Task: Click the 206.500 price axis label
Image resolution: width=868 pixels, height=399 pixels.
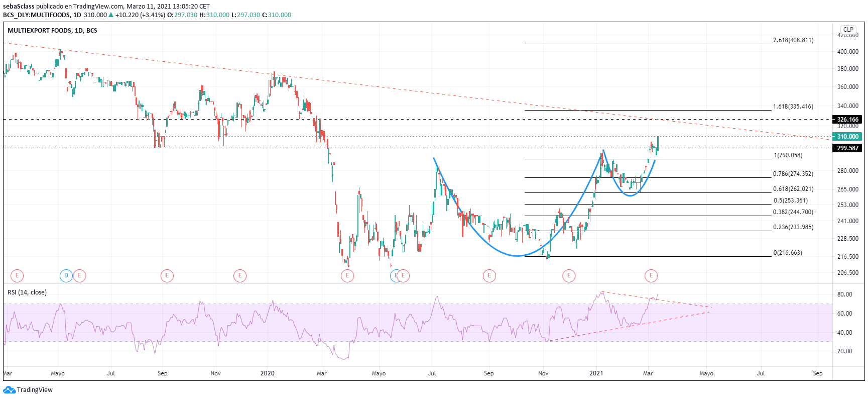Action: tap(848, 273)
